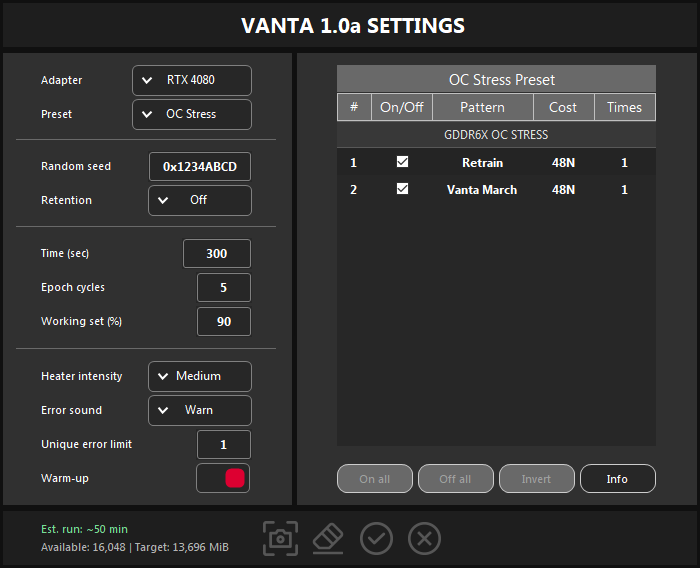Click the Est. run: ~50 min text

point(84,529)
